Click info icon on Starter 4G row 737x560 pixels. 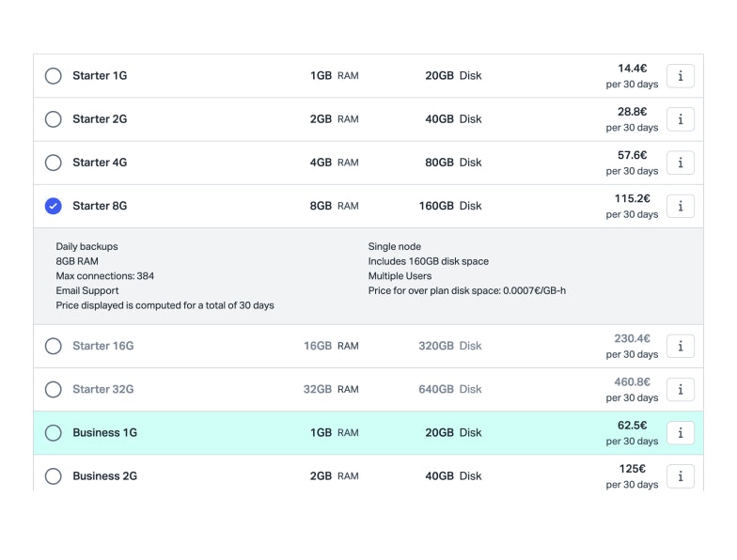click(681, 163)
